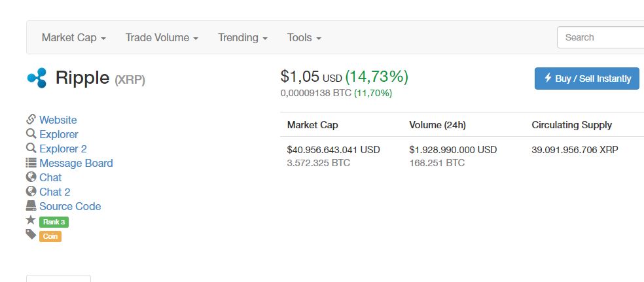The image size is (644, 282).
Task: Expand the Trade Volume dropdown
Action: (162, 38)
